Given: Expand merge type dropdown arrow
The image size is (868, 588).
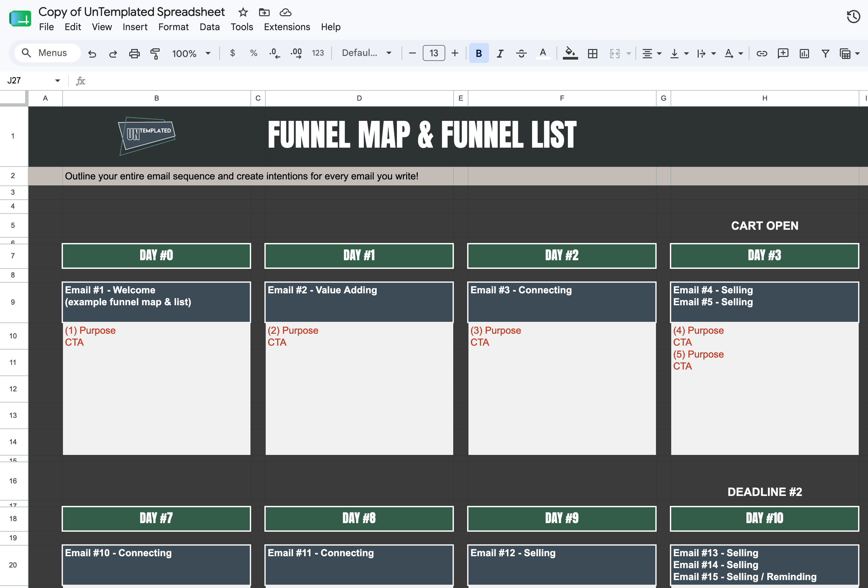Looking at the screenshot, I should pyautogui.click(x=628, y=53).
